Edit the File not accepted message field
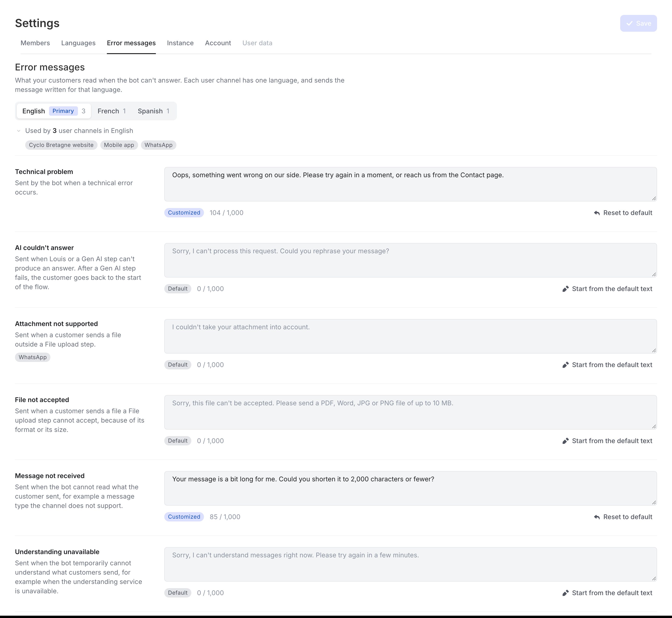672x618 pixels. coord(410,412)
